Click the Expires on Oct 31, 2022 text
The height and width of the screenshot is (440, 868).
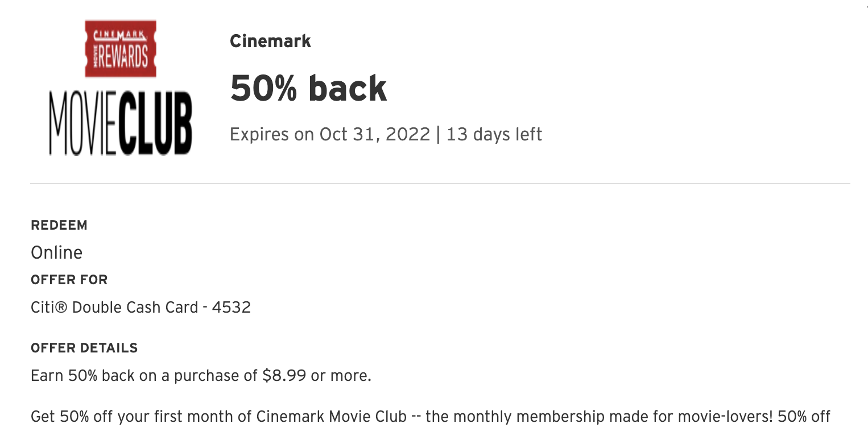tap(330, 135)
